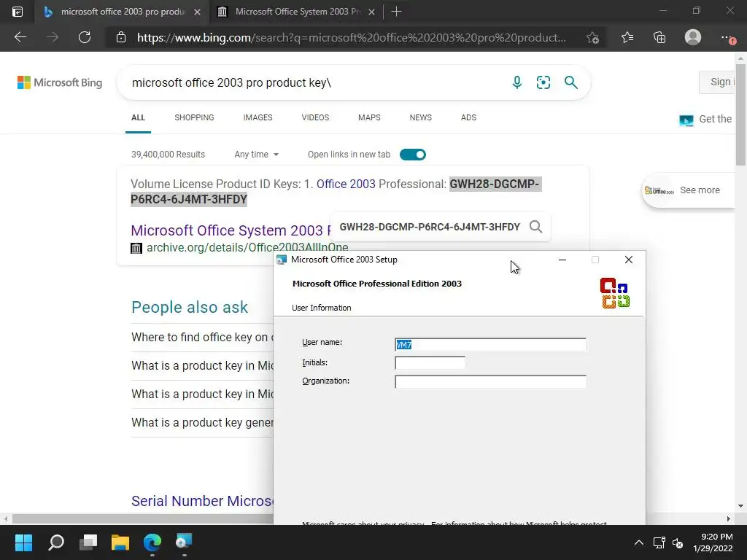Switch to the NEWS results tab
The height and width of the screenshot is (560, 747).
[421, 117]
